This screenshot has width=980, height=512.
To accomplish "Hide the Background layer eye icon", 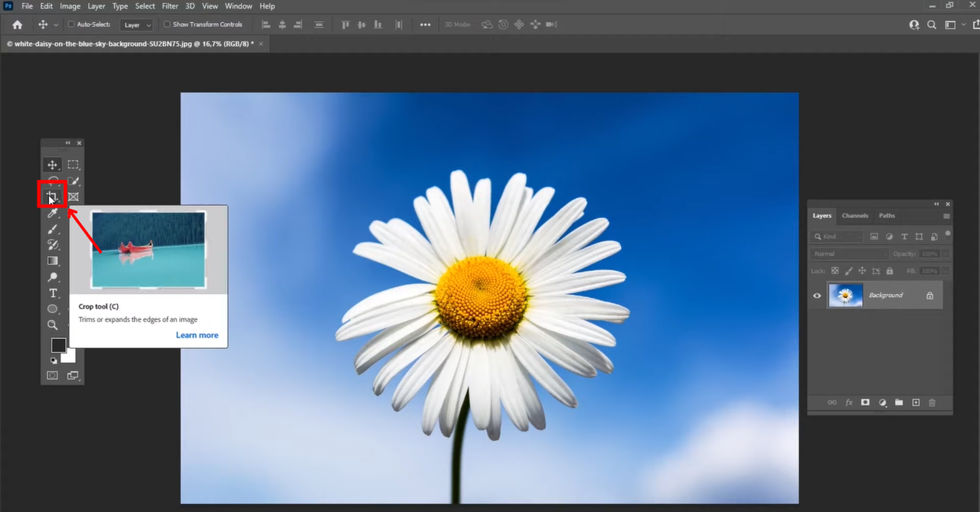I will pos(817,295).
